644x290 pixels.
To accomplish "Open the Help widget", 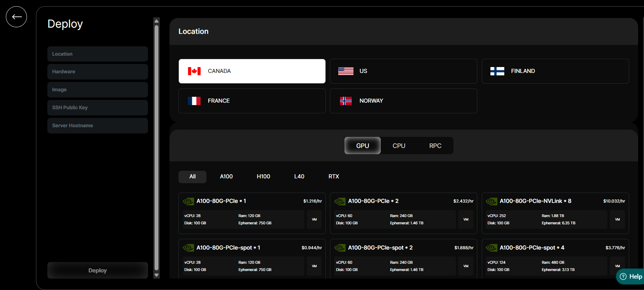I will pyautogui.click(x=630, y=277).
